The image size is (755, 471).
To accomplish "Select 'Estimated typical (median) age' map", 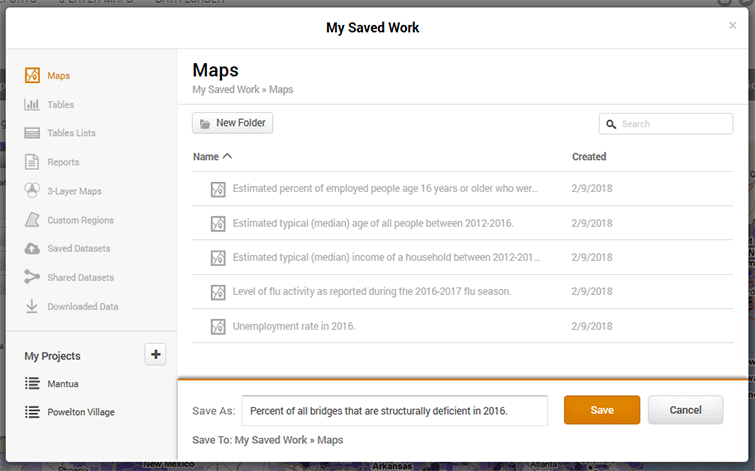I will [x=373, y=223].
